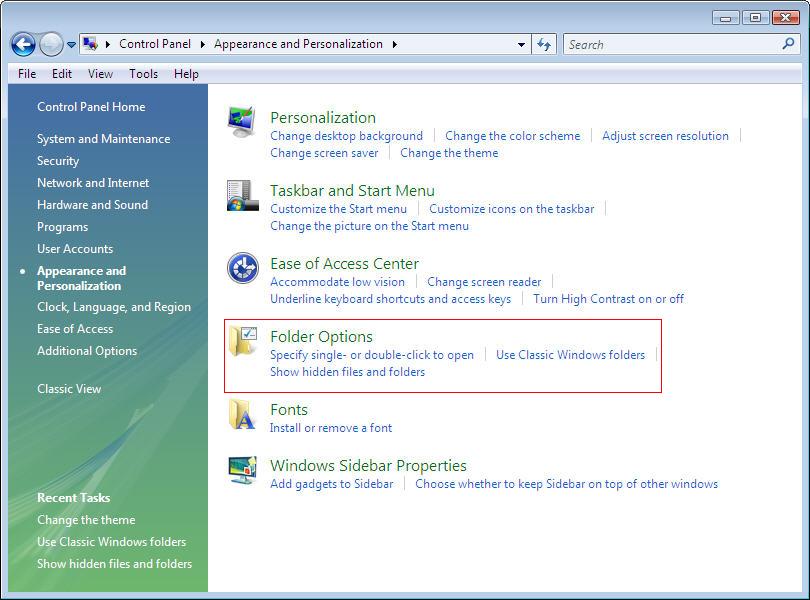Open Ease of Access Center heading
The width and height of the screenshot is (810, 600).
click(x=345, y=264)
